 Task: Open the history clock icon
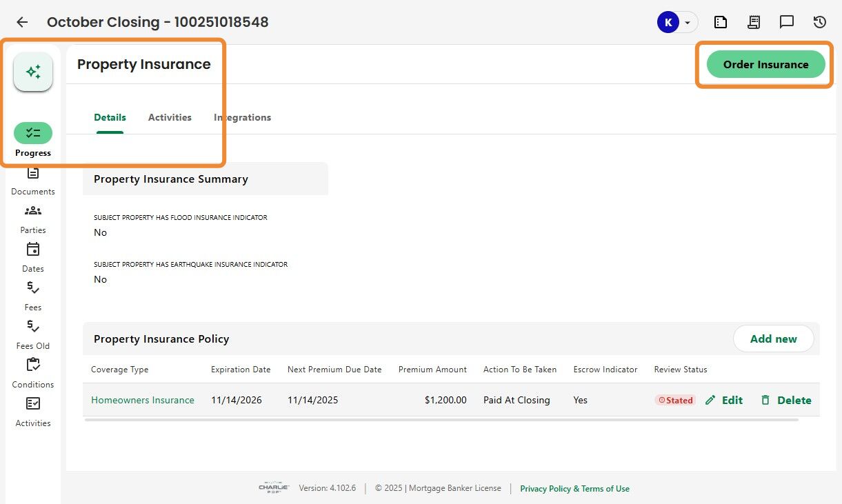[820, 22]
